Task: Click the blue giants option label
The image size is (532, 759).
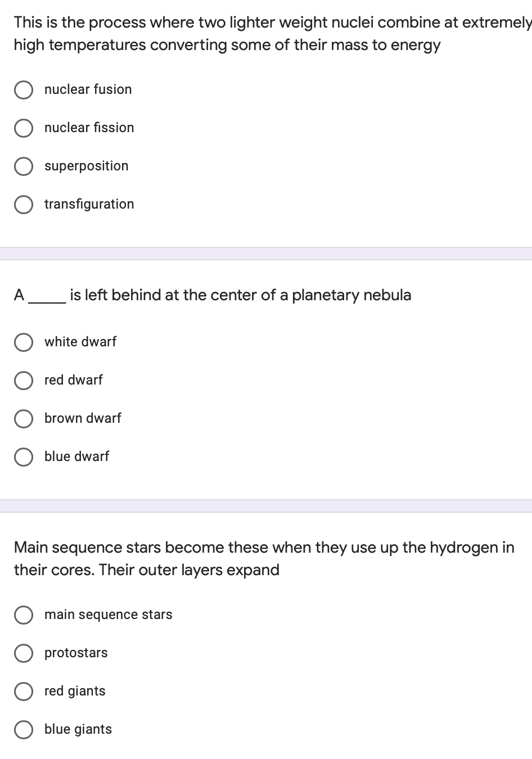Action: pyautogui.click(x=78, y=729)
